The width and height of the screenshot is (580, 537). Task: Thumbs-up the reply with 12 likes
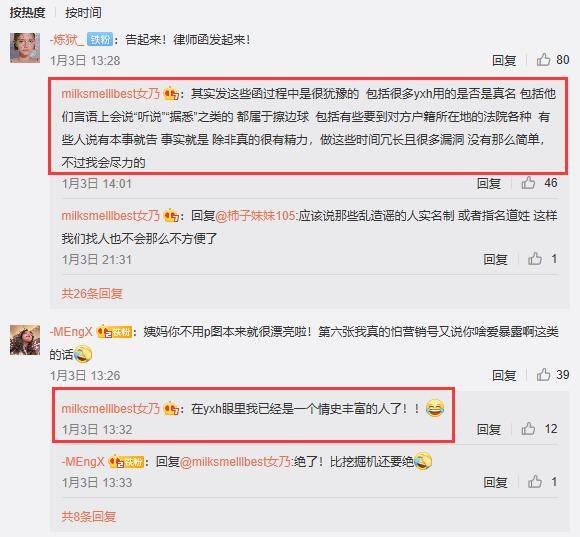[528, 429]
